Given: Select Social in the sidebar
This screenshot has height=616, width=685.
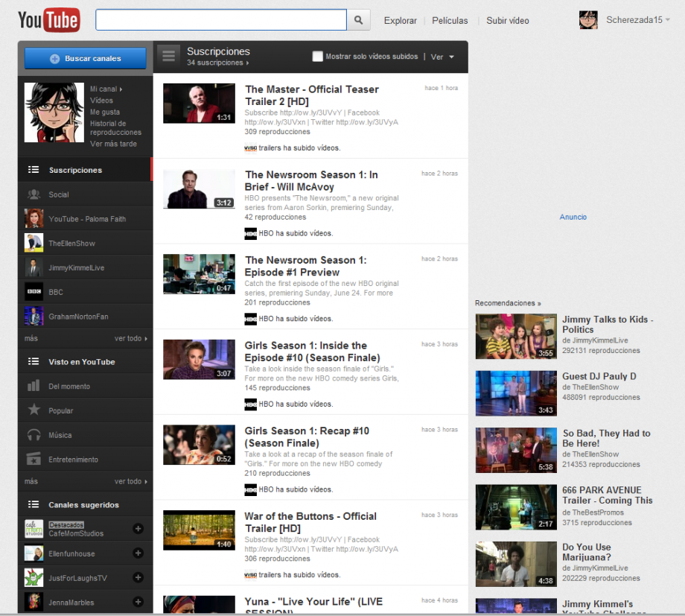Looking at the screenshot, I should click(85, 194).
